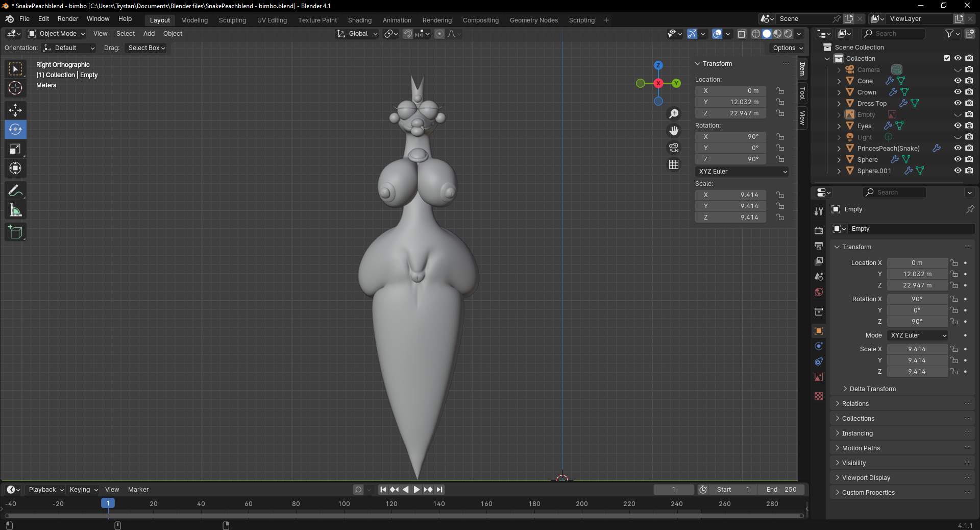The height and width of the screenshot is (530, 980).
Task: Open the Render menu
Action: (x=68, y=19)
